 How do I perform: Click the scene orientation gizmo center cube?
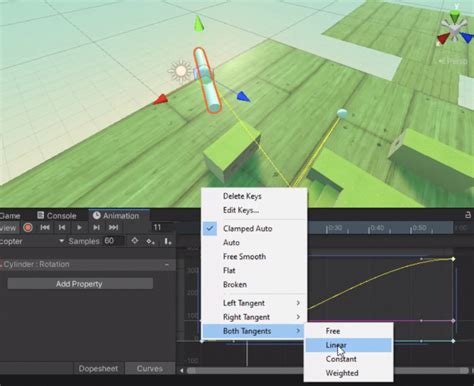(454, 30)
